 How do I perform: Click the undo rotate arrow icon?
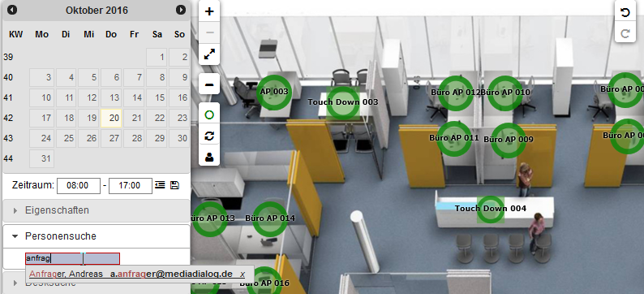click(625, 12)
